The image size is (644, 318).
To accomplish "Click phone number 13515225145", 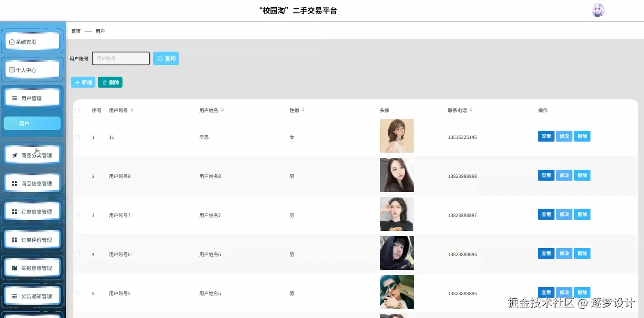I will (462, 137).
